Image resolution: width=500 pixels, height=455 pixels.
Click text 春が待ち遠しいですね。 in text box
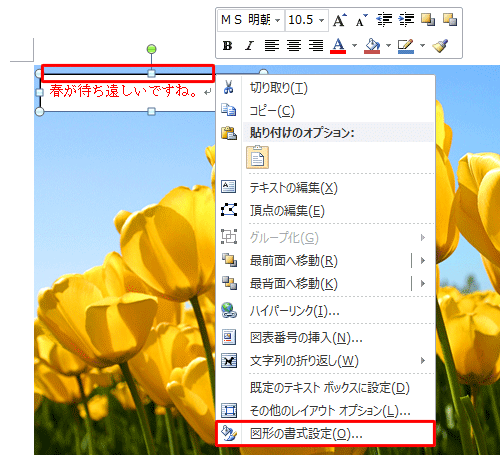click(124, 91)
